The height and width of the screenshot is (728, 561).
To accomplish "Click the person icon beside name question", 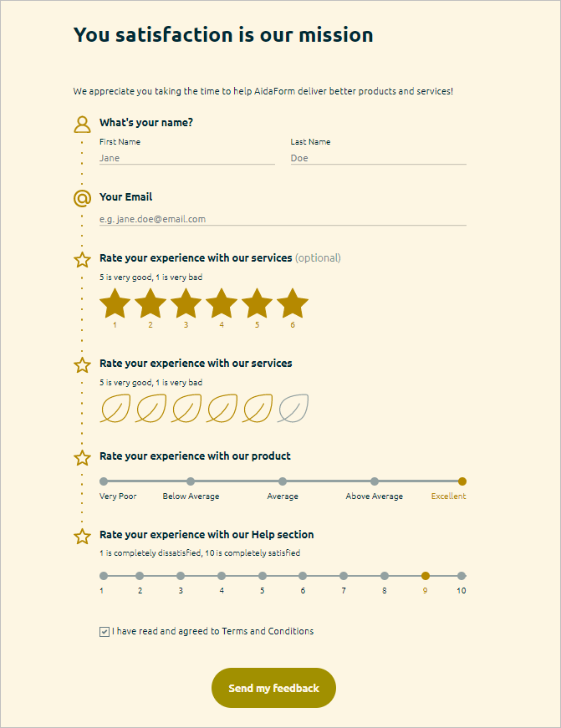I will click(x=82, y=125).
